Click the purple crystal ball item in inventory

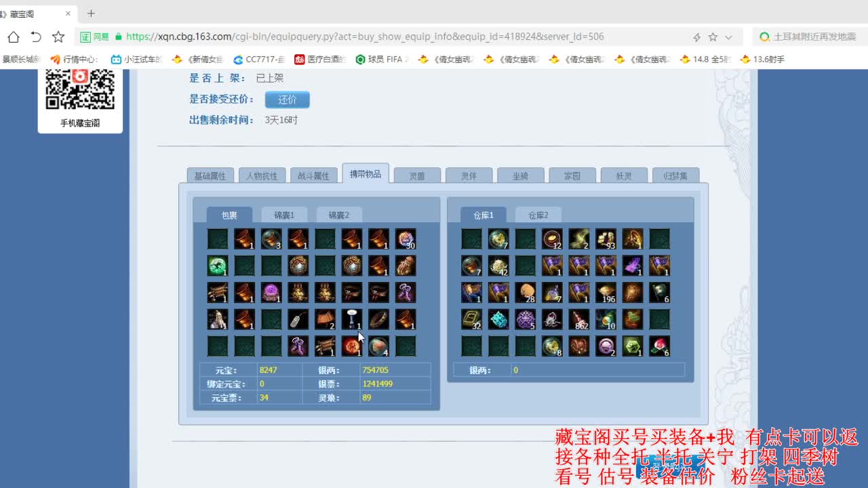271,291
